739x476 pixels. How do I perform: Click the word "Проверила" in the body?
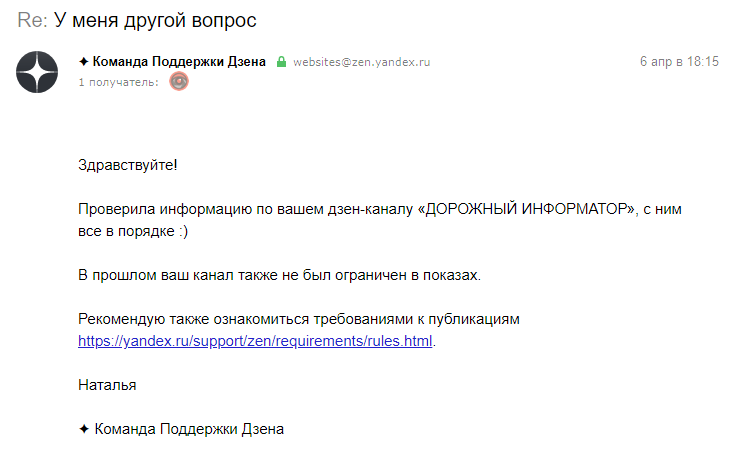pyautogui.click(x=116, y=209)
